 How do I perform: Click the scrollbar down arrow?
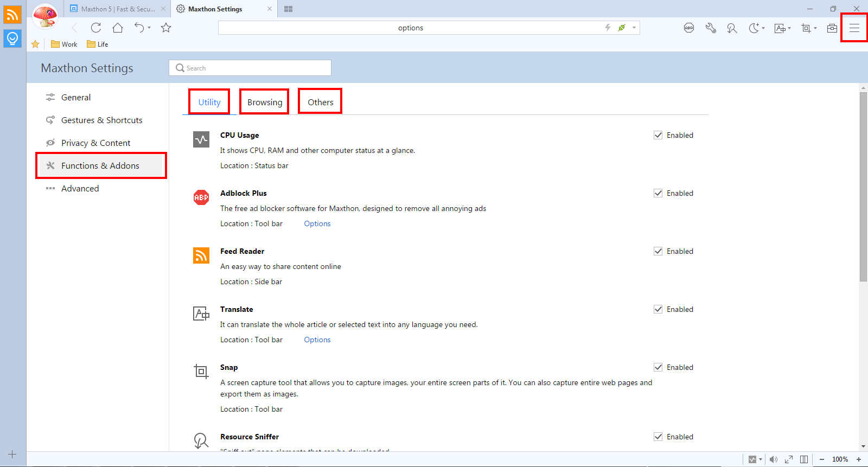click(863, 447)
